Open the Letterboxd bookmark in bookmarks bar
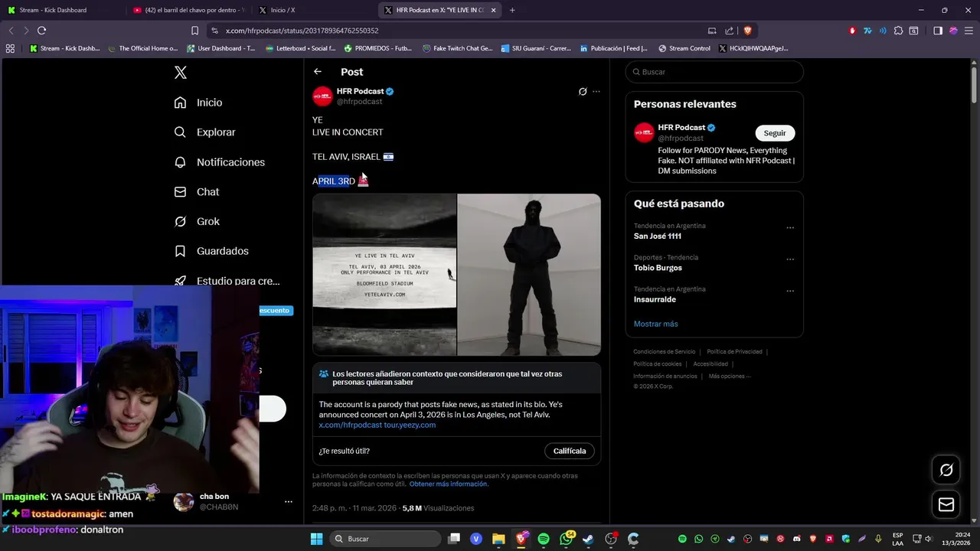Image resolution: width=980 pixels, height=551 pixels. coord(300,48)
